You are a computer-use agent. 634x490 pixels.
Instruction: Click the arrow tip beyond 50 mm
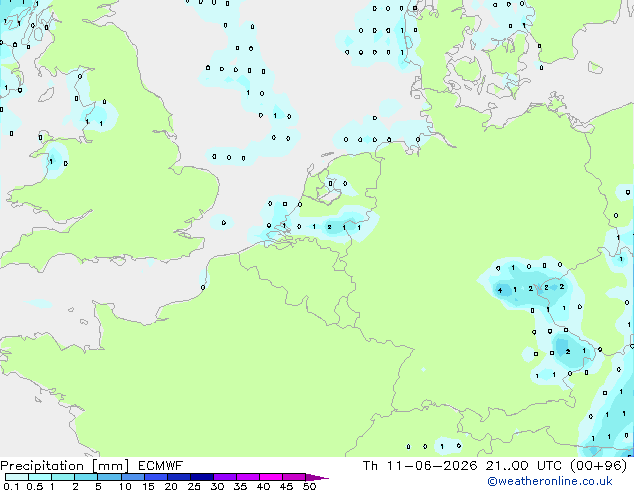[x=317, y=477]
